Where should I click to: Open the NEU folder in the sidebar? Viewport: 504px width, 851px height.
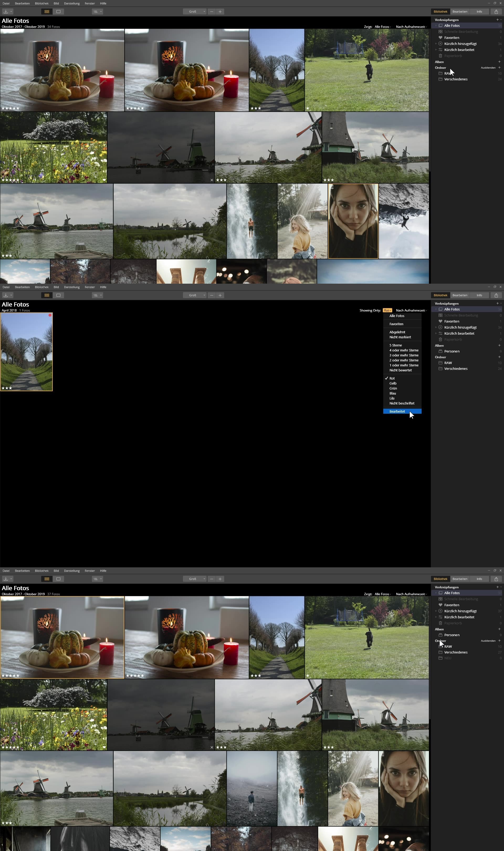pos(448,658)
